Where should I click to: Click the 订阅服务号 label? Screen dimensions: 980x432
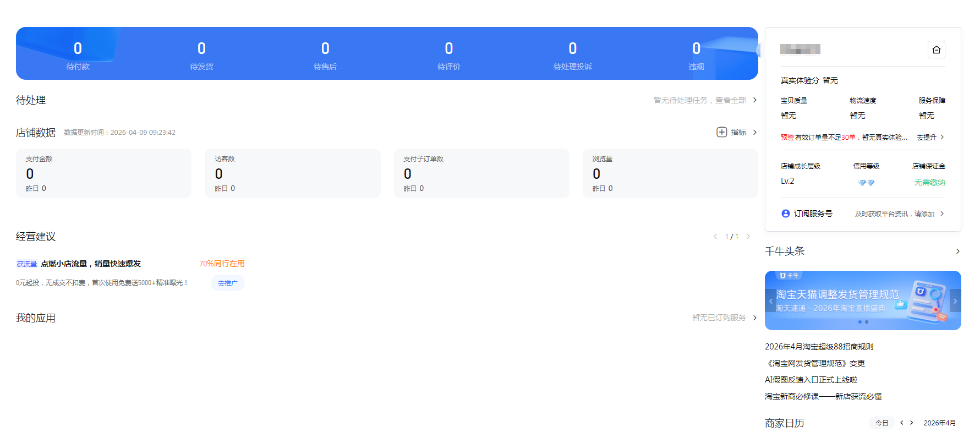point(813,214)
